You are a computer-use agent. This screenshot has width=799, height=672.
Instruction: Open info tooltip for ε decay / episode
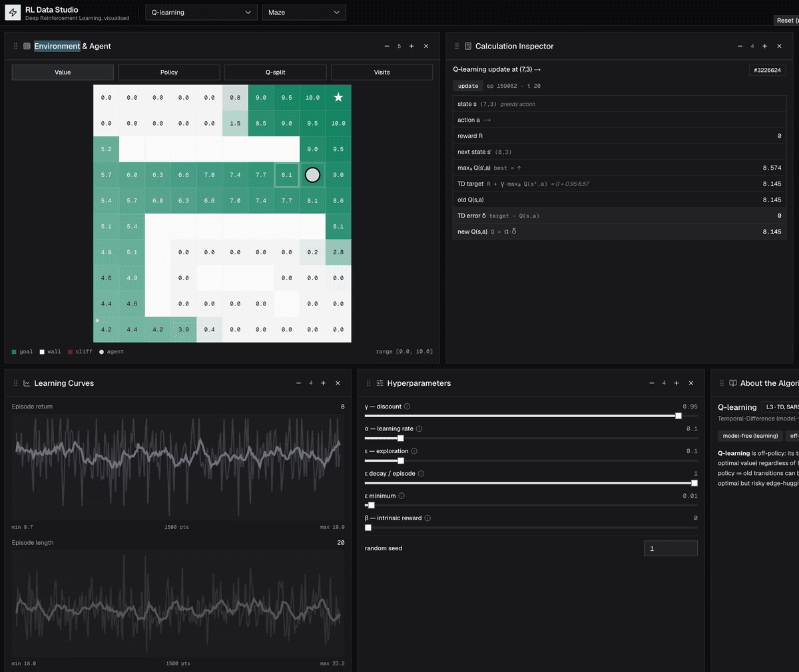click(421, 474)
